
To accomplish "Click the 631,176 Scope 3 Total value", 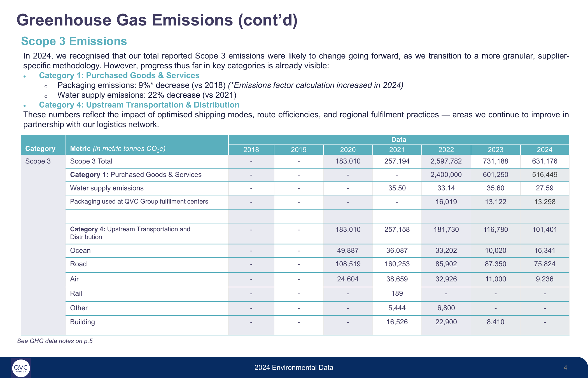I will [545, 161].
